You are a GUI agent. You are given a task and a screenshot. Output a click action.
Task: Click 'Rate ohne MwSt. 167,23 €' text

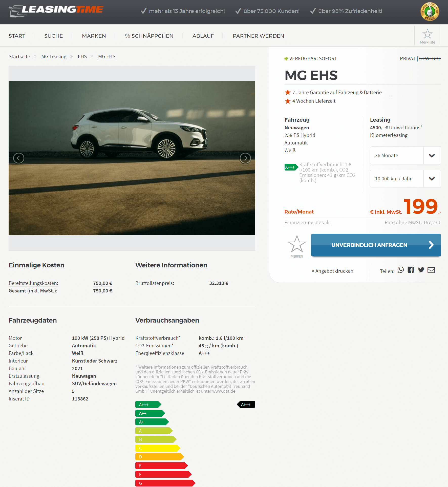[413, 222]
